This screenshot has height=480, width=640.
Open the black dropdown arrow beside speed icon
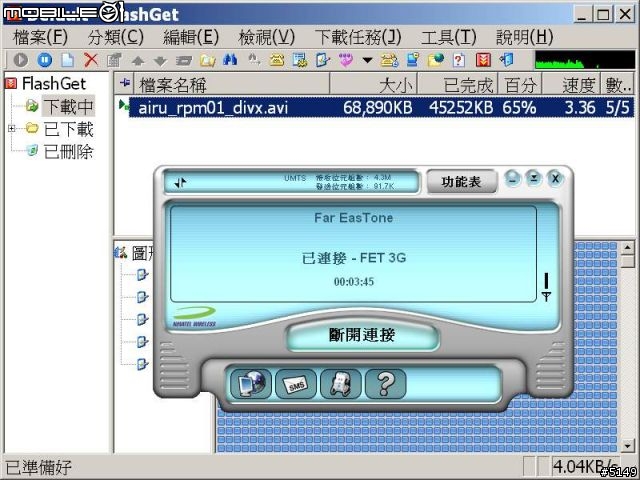(x=367, y=60)
